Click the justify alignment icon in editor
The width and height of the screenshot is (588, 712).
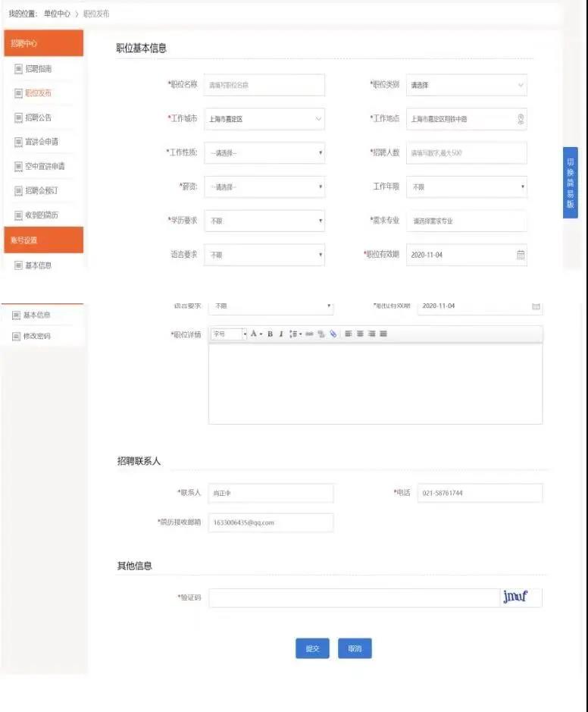click(383, 334)
